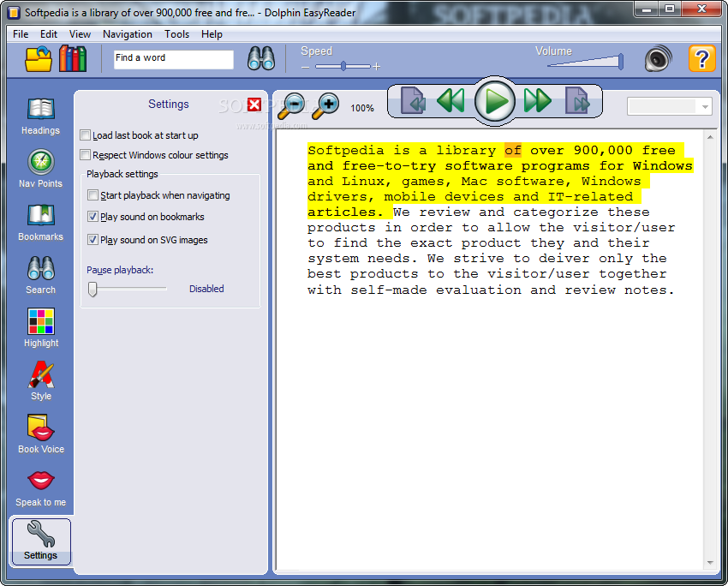Image resolution: width=728 pixels, height=586 pixels.
Task: Click the fast-forward double-arrow button
Action: [538, 100]
